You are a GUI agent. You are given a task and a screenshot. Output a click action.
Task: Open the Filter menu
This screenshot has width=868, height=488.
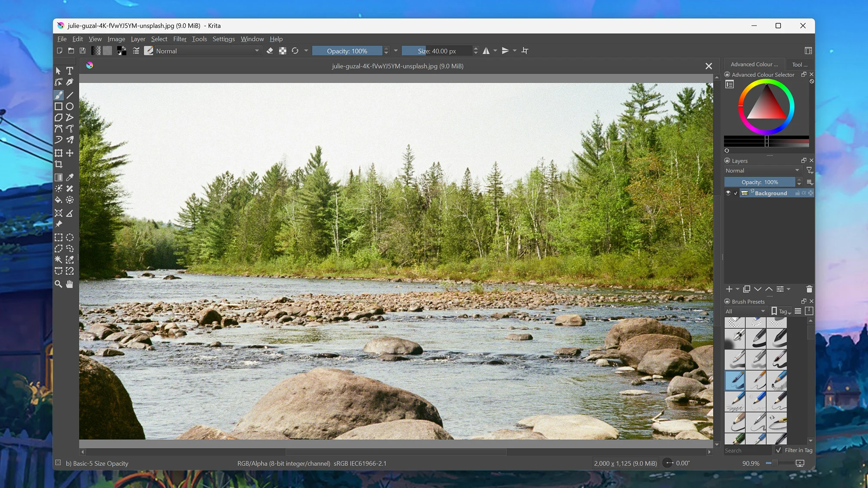coord(180,39)
